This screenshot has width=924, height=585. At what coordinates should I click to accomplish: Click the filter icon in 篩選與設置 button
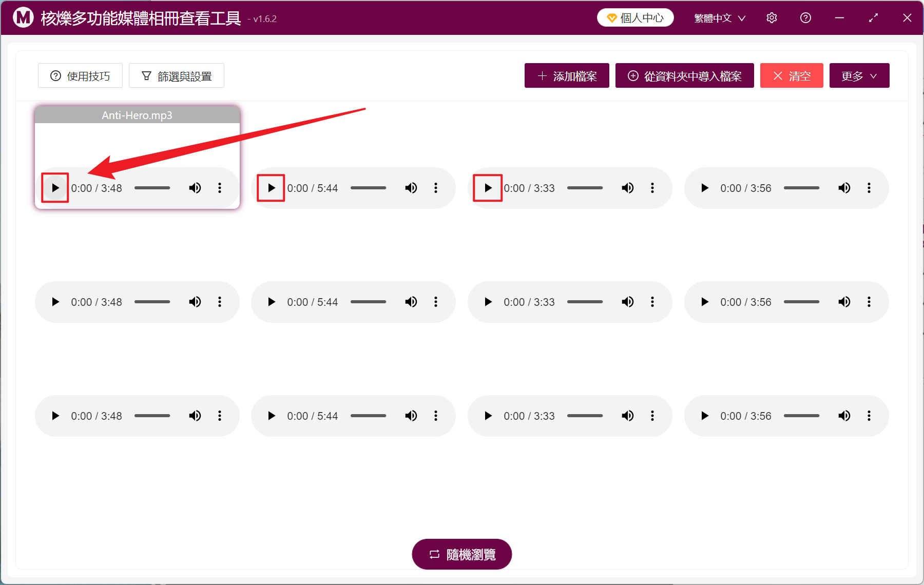click(x=146, y=75)
